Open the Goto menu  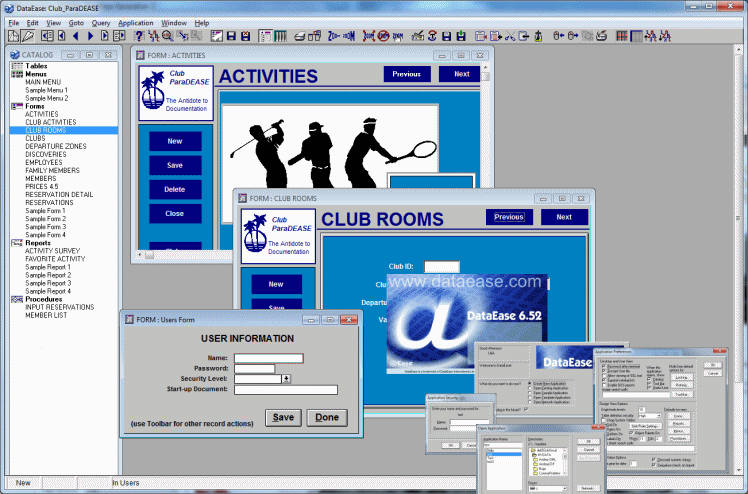pyautogui.click(x=76, y=23)
